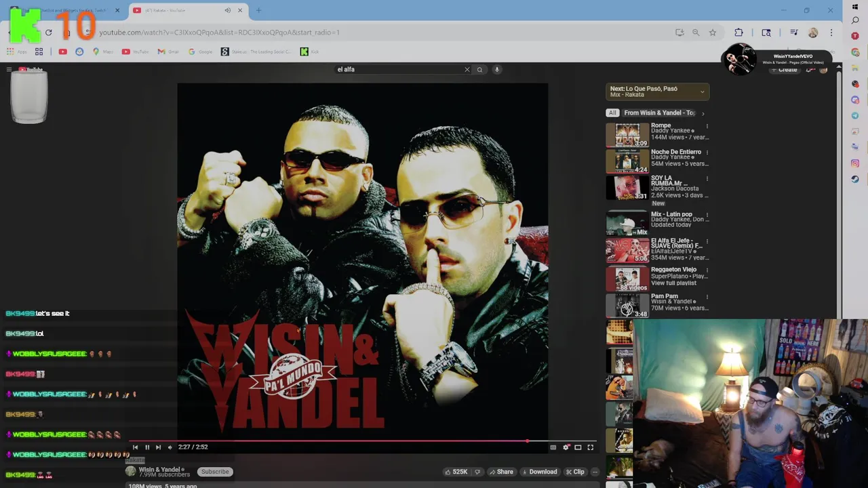Click 'View full playlist' under Reggaeton Viejo
This screenshot has width=868, height=488.
click(673, 283)
